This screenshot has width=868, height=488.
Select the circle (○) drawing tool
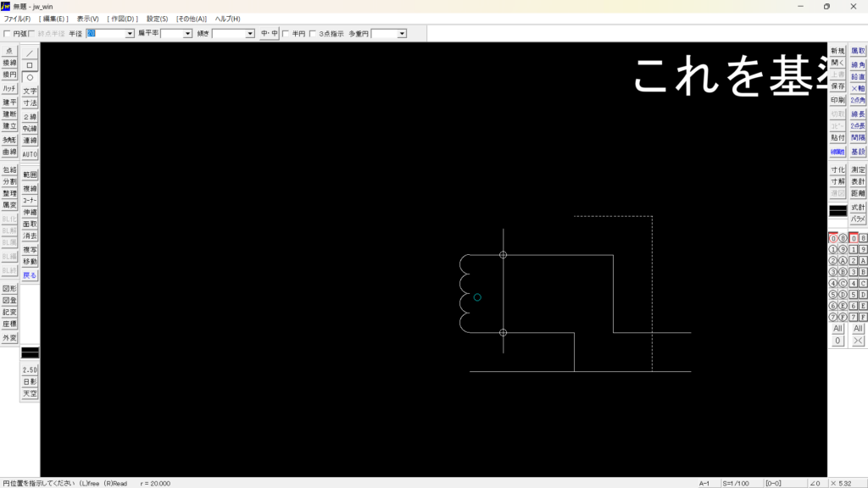tap(30, 77)
